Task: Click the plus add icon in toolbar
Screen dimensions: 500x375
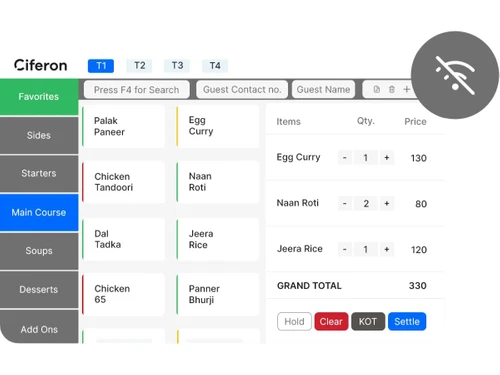Action: [407, 89]
